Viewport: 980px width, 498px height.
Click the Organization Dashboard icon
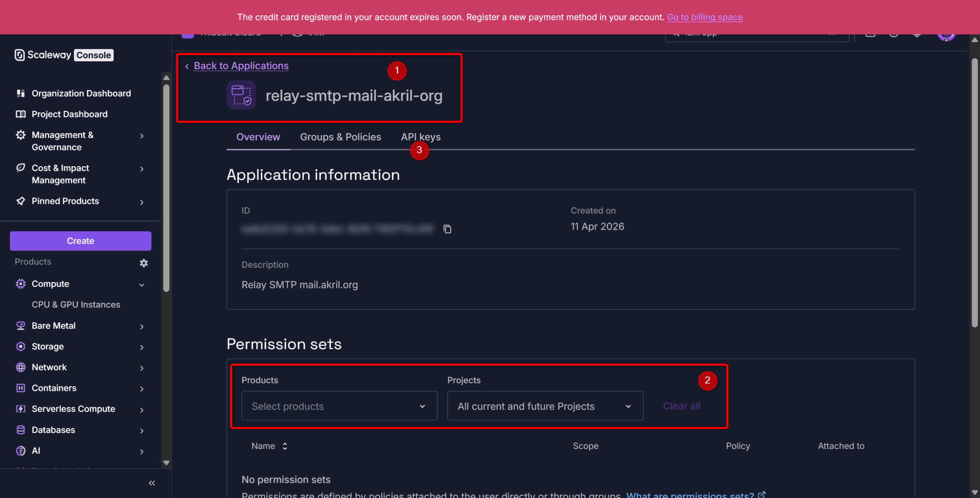point(21,93)
